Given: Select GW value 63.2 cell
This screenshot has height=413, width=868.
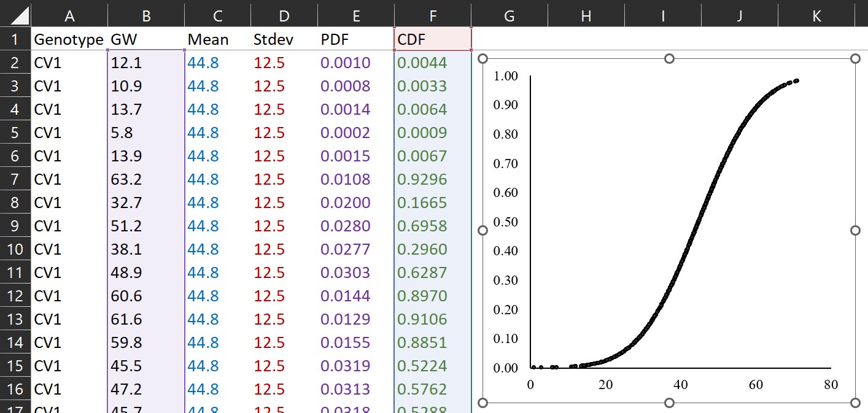Looking at the screenshot, I should (x=145, y=179).
